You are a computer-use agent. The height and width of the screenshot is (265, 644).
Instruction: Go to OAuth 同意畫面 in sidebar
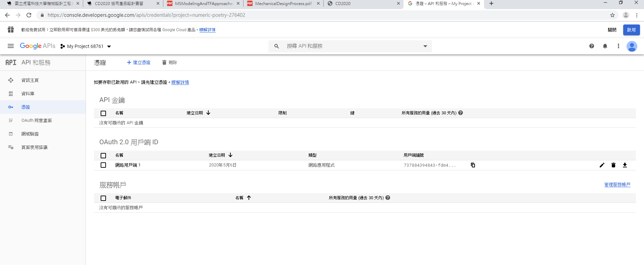(x=37, y=120)
